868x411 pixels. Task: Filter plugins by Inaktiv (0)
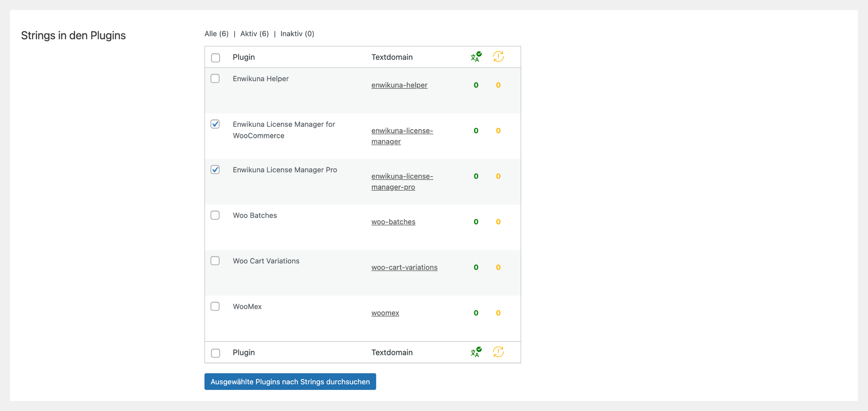coord(297,34)
